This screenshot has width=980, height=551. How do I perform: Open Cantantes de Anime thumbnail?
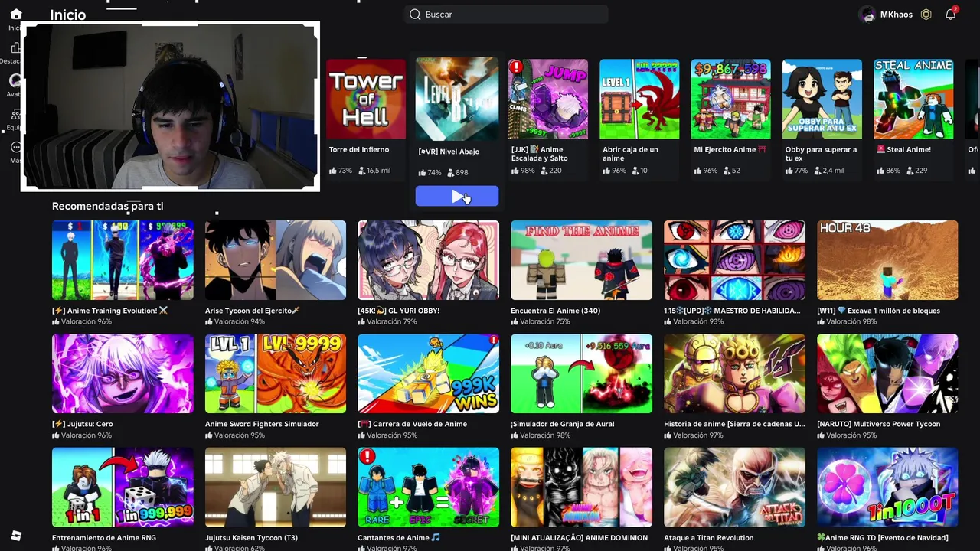428,487
